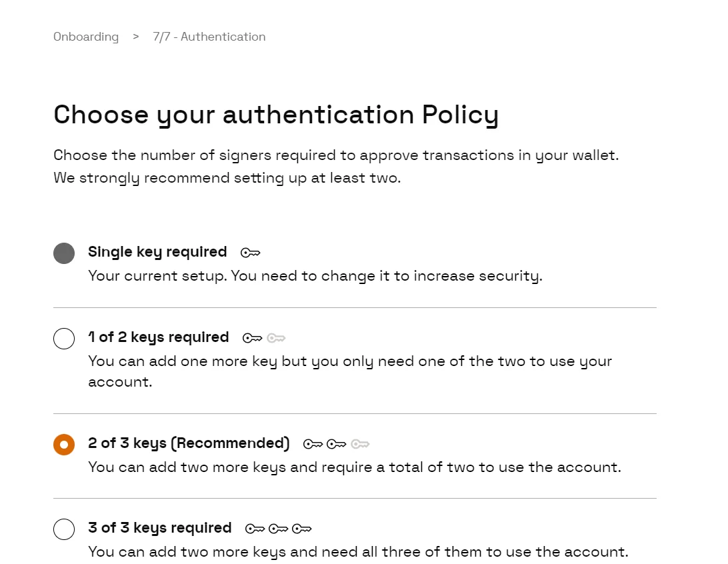
Task: Click the key icon beside Single key required
Action: [x=251, y=253]
